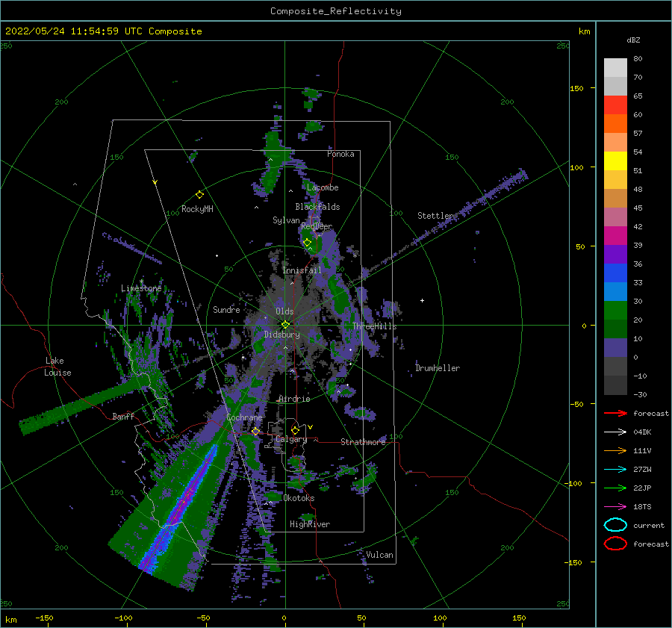Click the Lacombe city label
This screenshot has height=628, width=672.
[323, 187]
